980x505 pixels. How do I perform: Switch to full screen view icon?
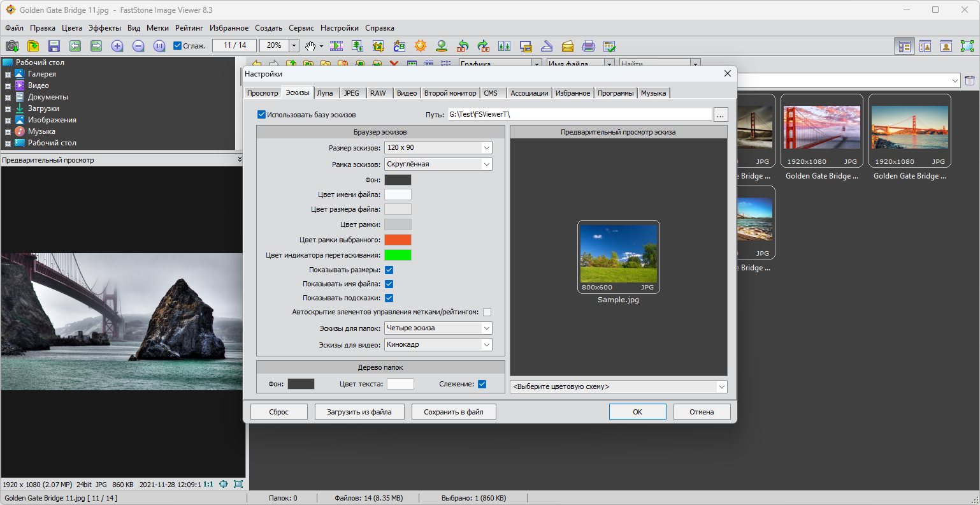click(967, 46)
